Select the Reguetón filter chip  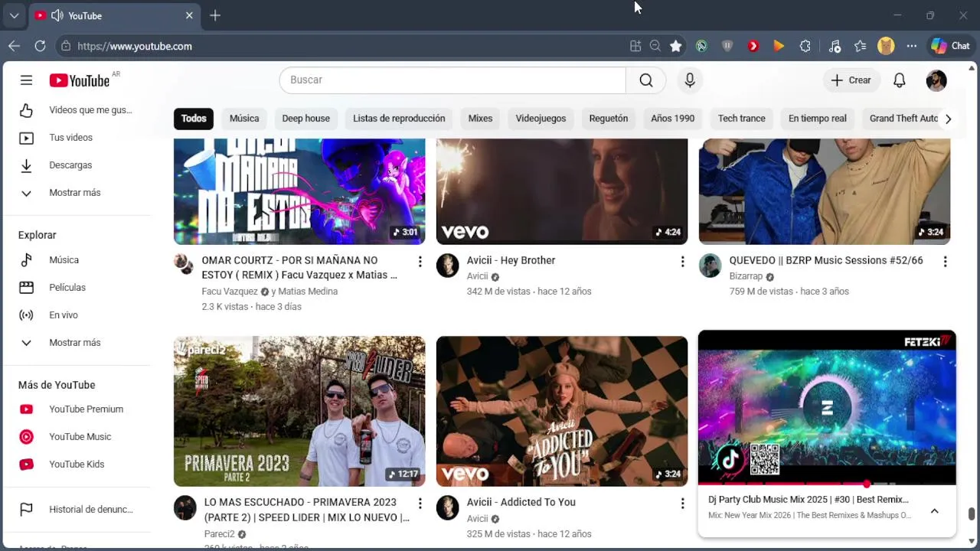[x=609, y=119]
